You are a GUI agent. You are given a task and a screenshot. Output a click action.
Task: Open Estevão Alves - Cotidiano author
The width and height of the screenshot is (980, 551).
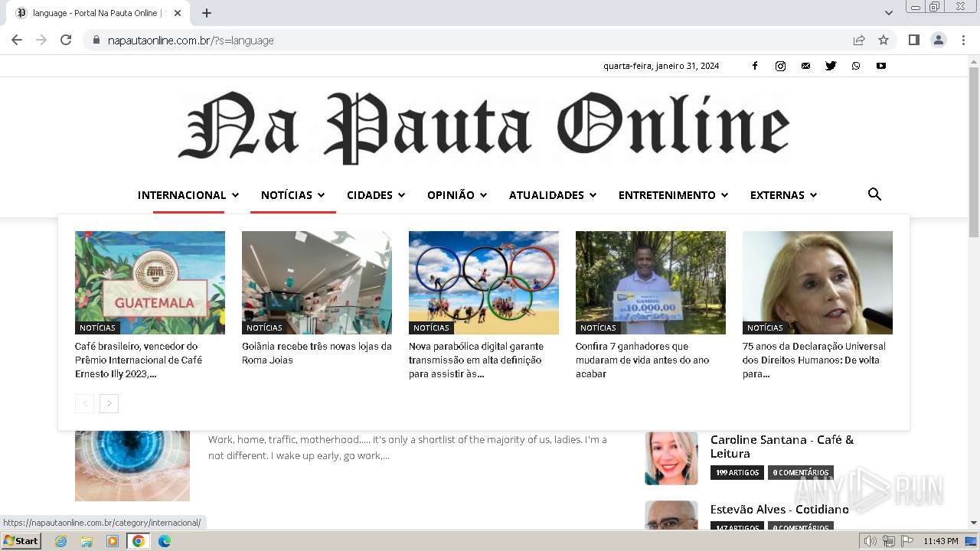(779, 510)
